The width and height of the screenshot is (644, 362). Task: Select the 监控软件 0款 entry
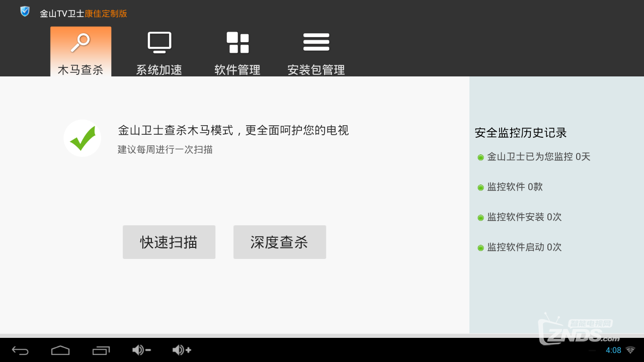coord(510,187)
